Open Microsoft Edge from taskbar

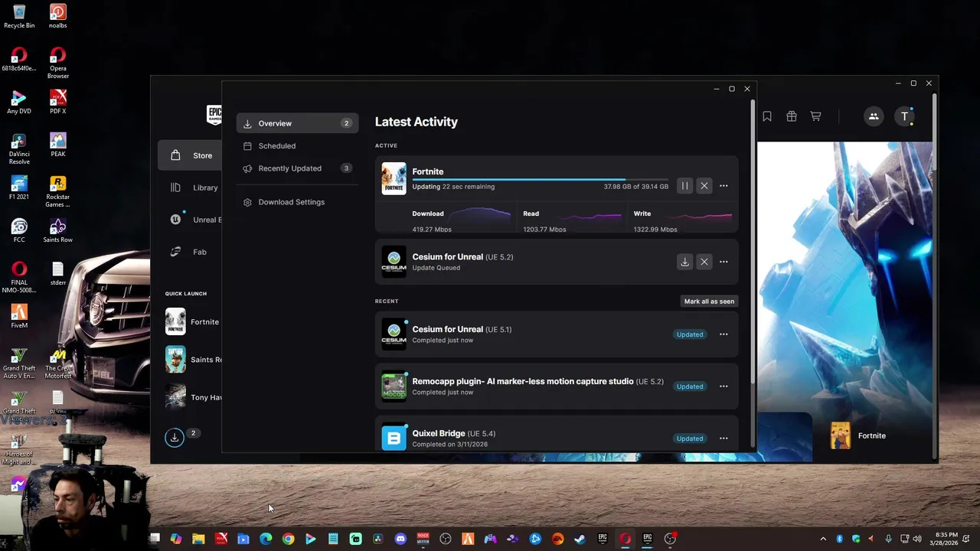tap(266, 539)
